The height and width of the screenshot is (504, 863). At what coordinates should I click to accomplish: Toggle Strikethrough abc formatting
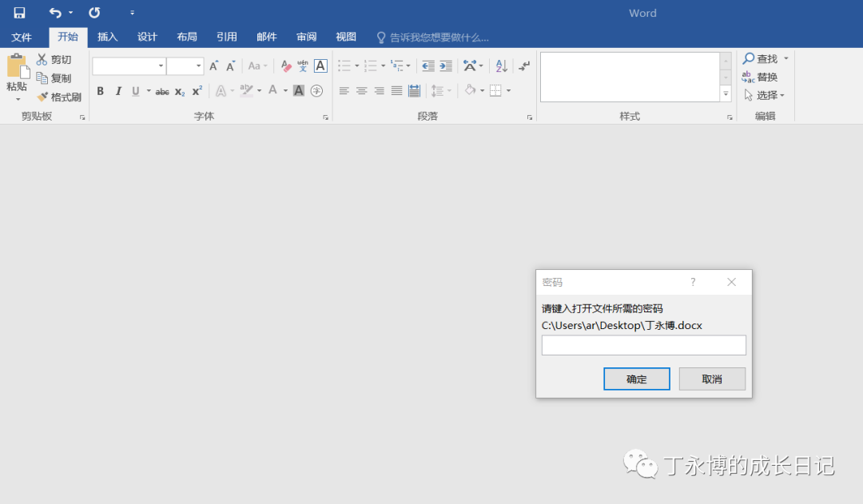(161, 92)
